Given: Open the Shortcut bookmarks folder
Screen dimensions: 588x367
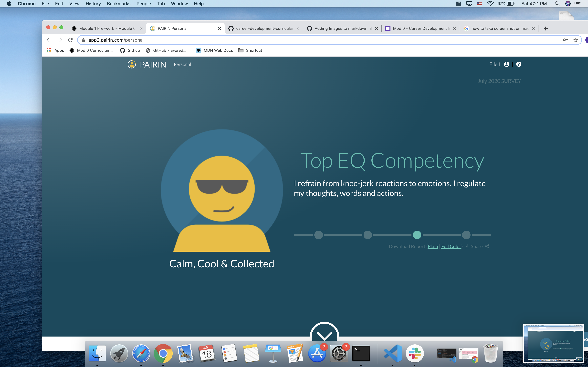Looking at the screenshot, I should pos(250,50).
